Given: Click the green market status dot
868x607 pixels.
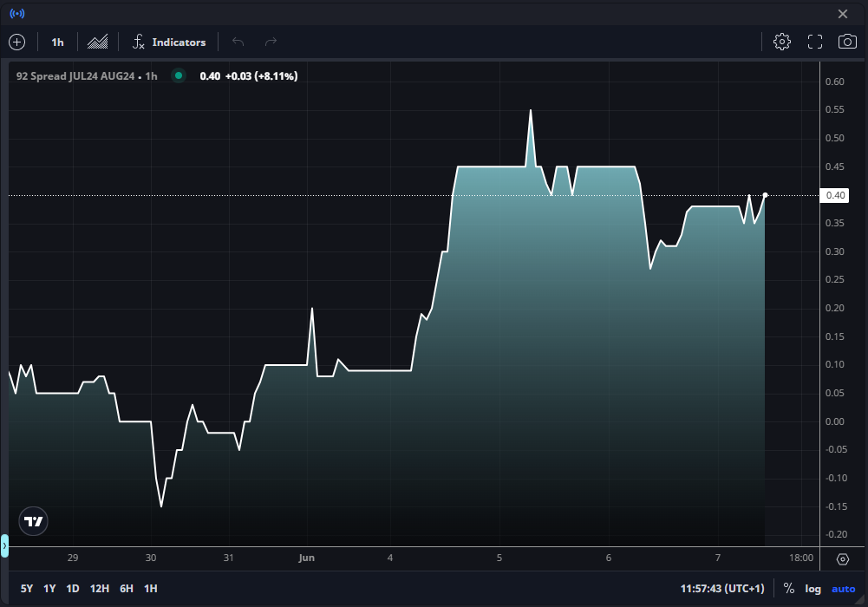Looking at the screenshot, I should [x=179, y=75].
